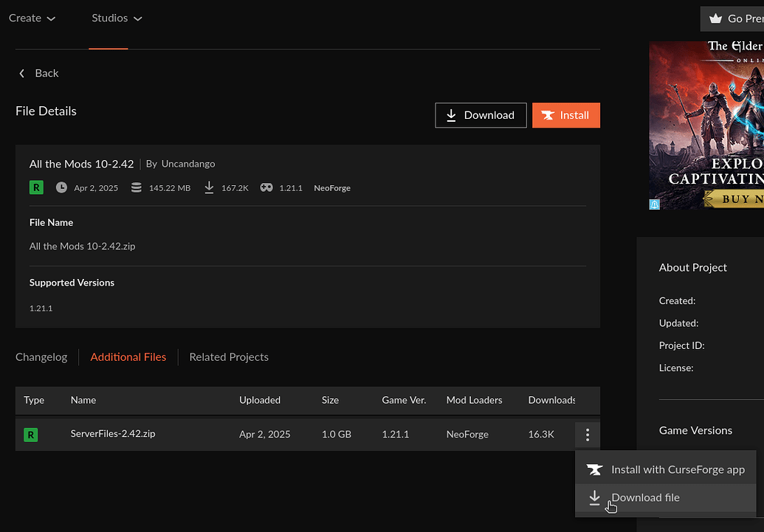The height and width of the screenshot is (532, 764).
Task: Click the file size icon before 145.22 MB
Action: click(136, 187)
